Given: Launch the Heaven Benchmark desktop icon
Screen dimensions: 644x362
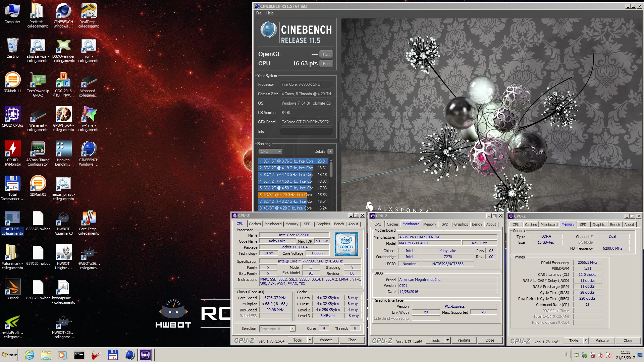Looking at the screenshot, I should point(63,154).
